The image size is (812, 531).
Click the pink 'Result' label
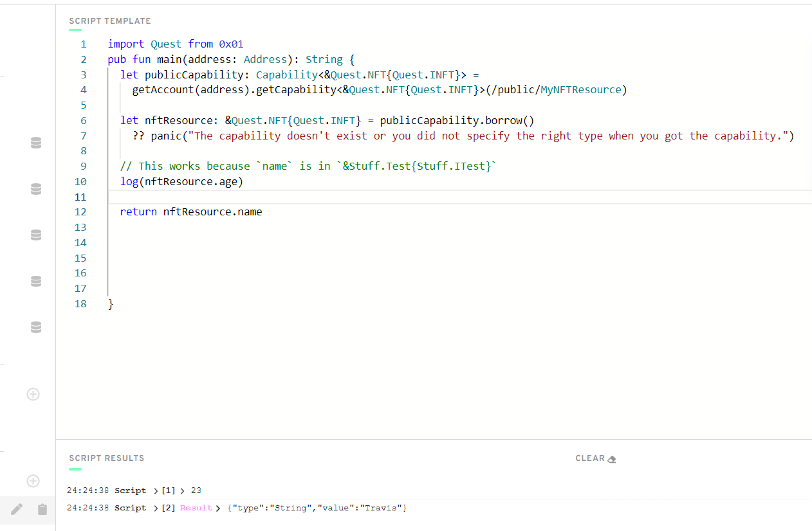point(196,508)
